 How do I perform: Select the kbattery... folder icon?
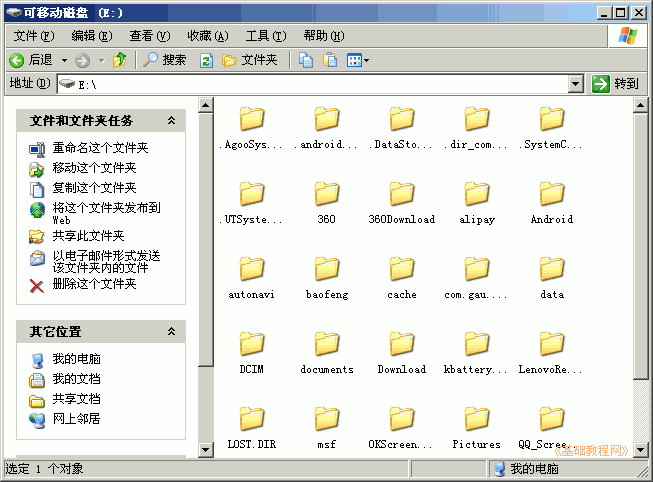click(x=476, y=344)
